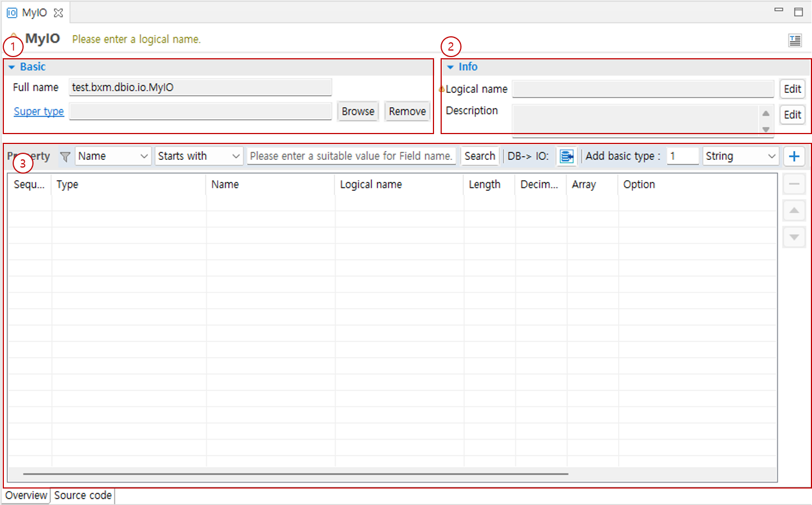Collapse the Info section
Viewport: 812px width, 505px height.
[450, 67]
